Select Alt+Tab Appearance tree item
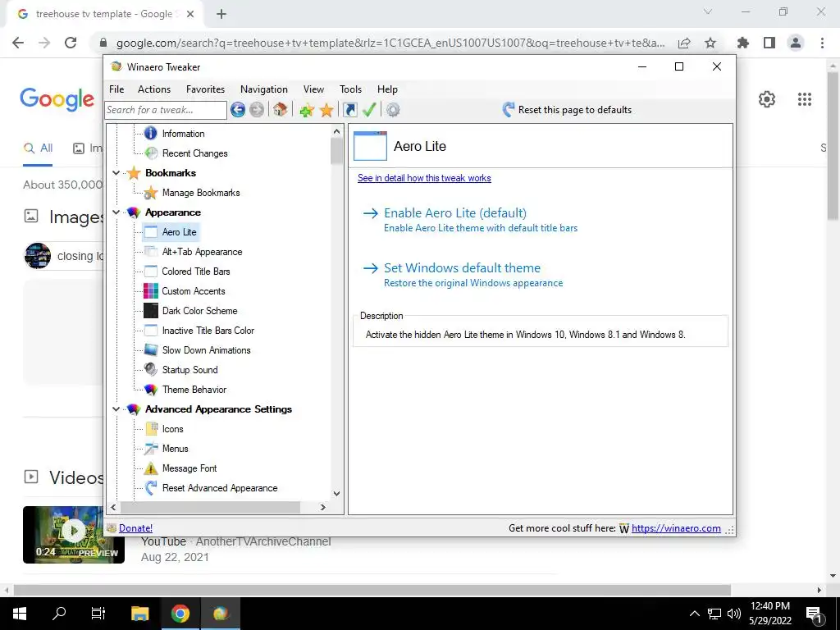 (202, 252)
